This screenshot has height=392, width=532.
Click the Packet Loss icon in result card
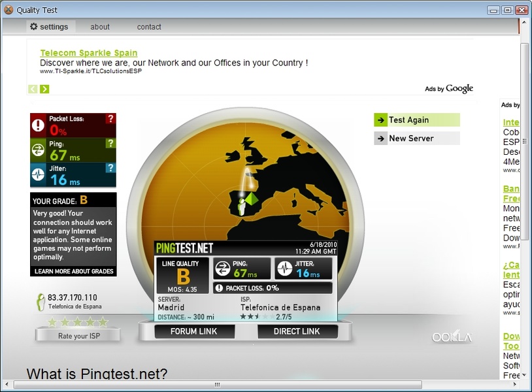pyautogui.click(x=219, y=288)
